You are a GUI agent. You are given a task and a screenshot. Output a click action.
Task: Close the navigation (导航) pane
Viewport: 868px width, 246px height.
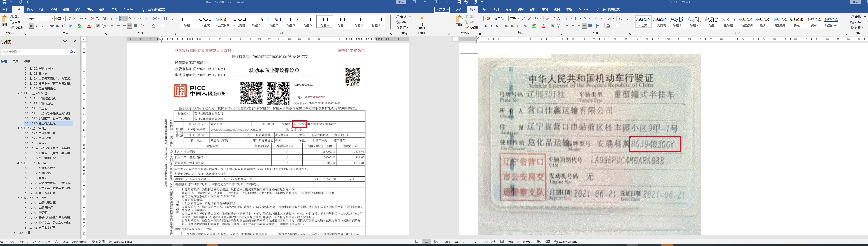[x=75, y=41]
